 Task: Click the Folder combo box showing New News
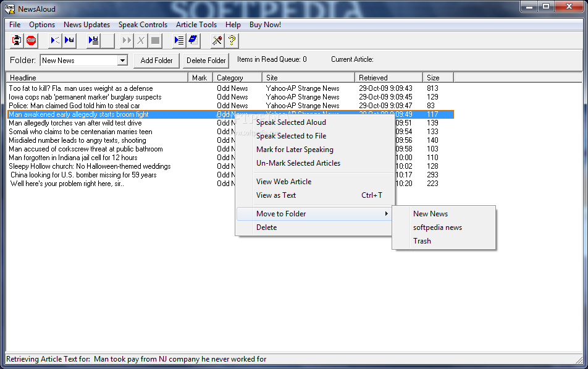tap(83, 61)
